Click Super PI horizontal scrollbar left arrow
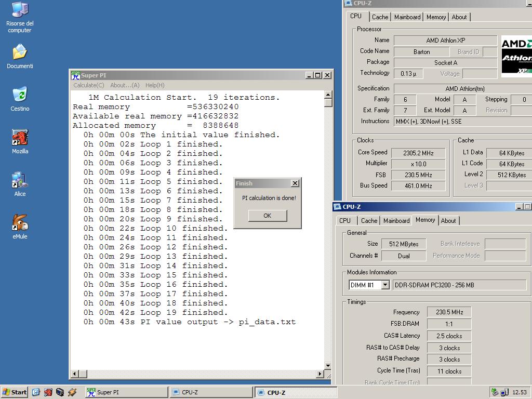The height and width of the screenshot is (399, 532). point(75,374)
